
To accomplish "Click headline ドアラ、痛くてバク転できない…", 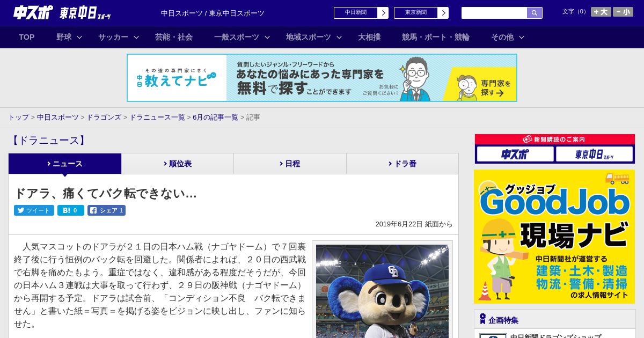I will tap(106, 193).
